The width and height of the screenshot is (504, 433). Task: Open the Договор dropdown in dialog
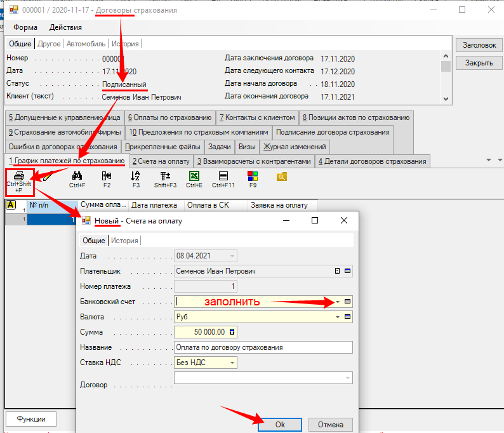click(347, 378)
